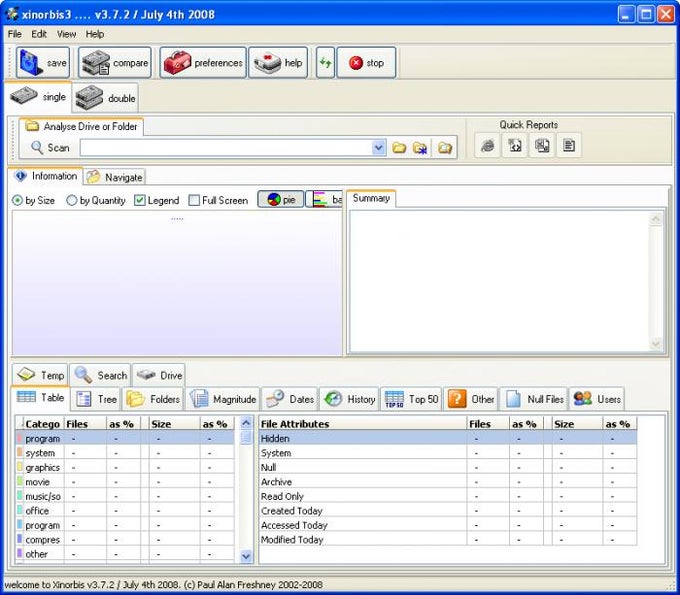Open the File menu
The height and width of the screenshot is (595, 680).
[14, 34]
